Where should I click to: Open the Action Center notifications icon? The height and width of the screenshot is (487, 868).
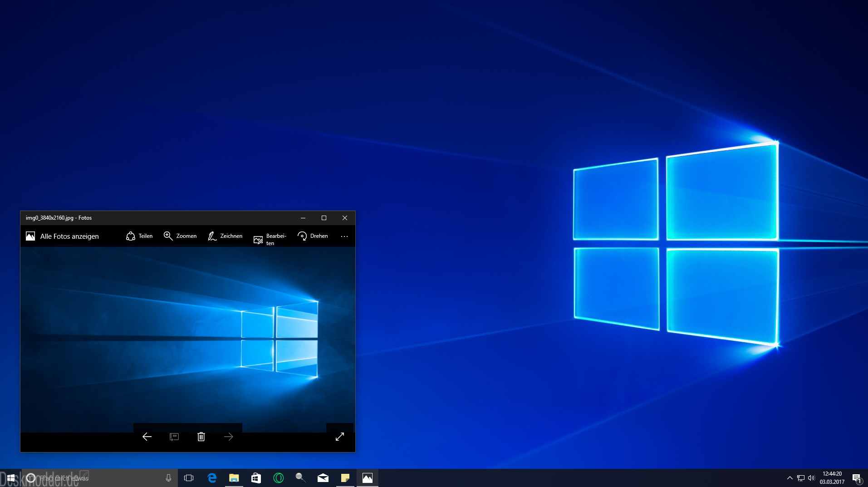click(857, 478)
